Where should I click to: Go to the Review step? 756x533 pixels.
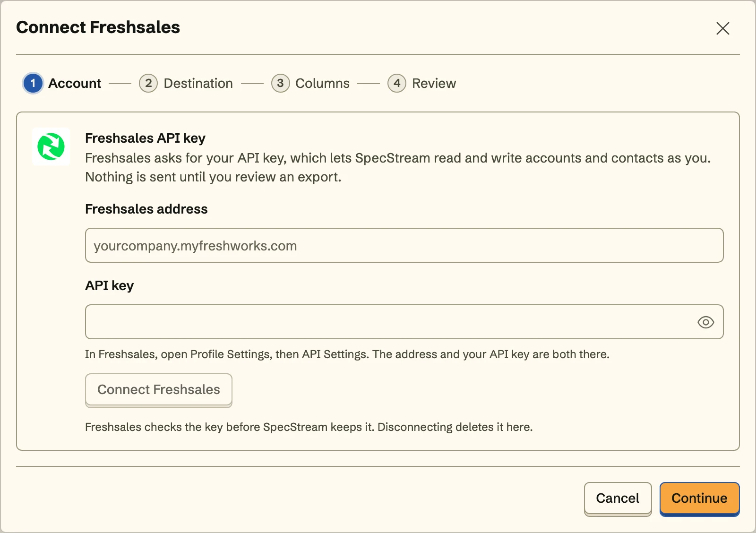coord(422,83)
